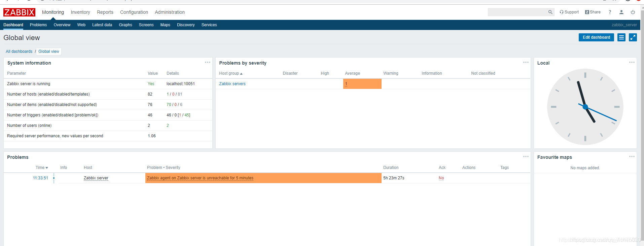This screenshot has height=246, width=644.
Task: Open user profile icon
Action: [621, 12]
